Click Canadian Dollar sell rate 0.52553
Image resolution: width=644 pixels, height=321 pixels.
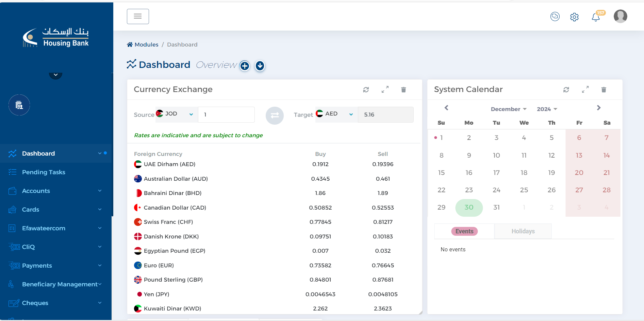pyautogui.click(x=383, y=208)
